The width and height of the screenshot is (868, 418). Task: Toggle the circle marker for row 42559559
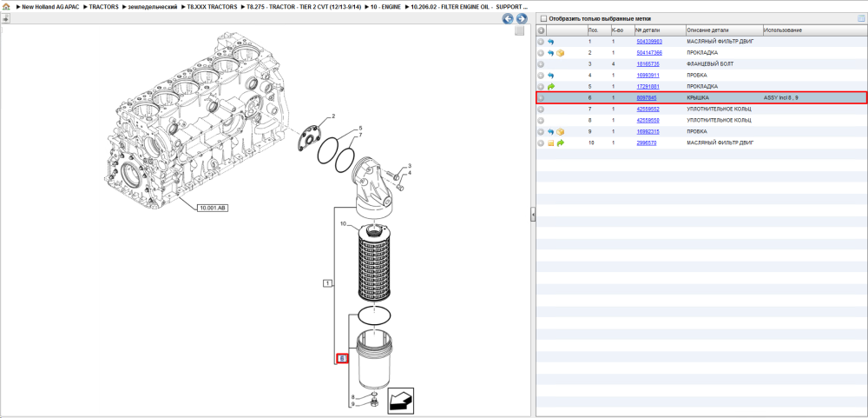tap(541, 120)
